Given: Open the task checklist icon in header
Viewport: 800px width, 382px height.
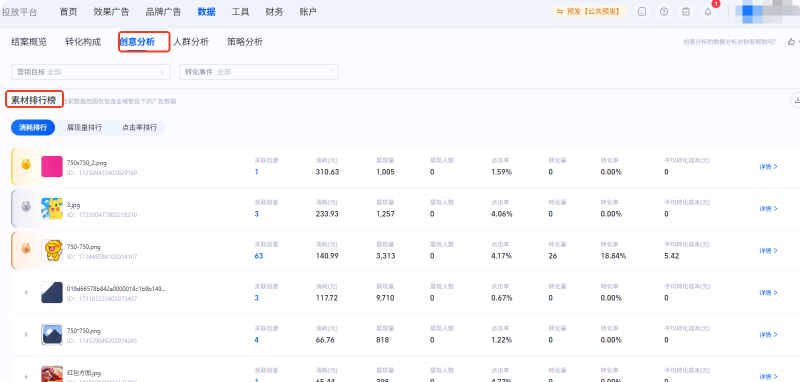Looking at the screenshot, I should click(x=686, y=12).
